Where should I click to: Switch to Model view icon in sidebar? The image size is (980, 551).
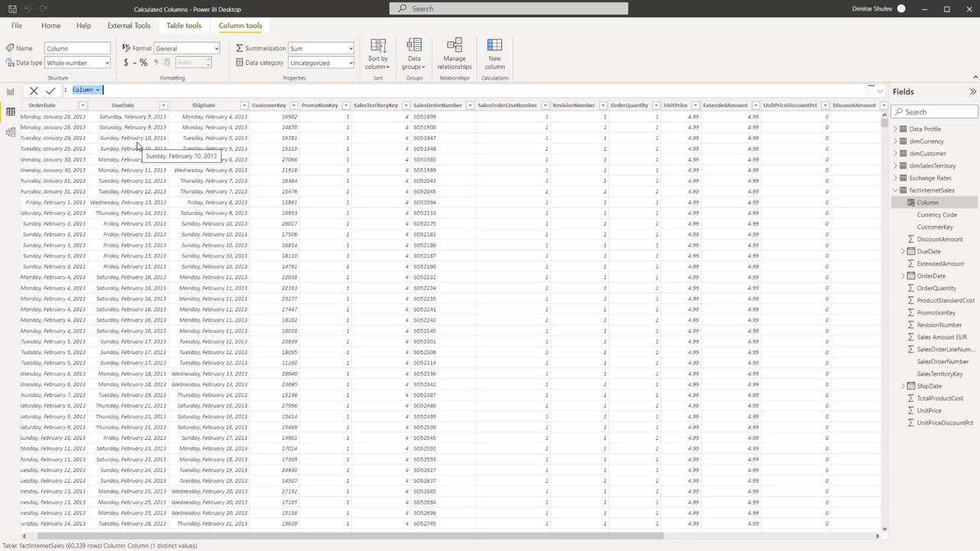point(11,132)
